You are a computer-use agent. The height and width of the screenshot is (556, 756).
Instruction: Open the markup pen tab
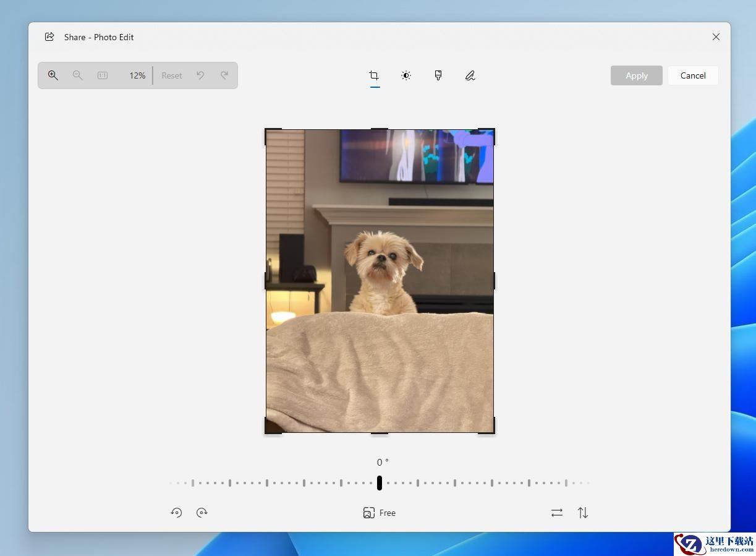pyautogui.click(x=470, y=75)
